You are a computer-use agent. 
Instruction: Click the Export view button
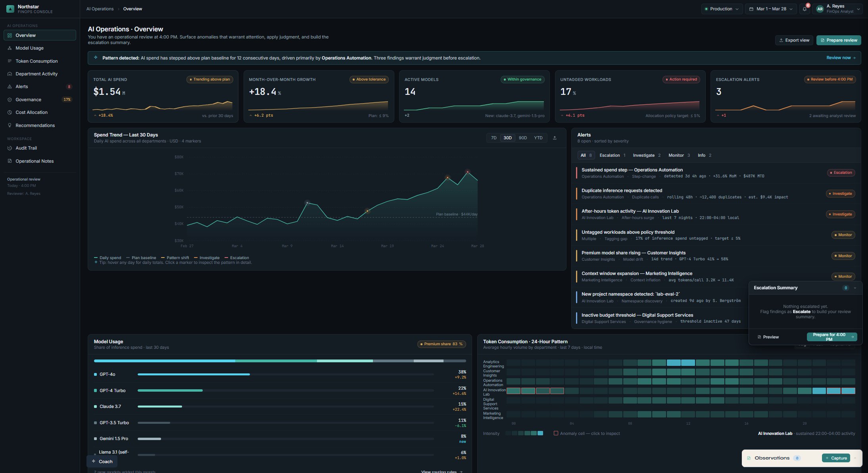[x=794, y=40]
